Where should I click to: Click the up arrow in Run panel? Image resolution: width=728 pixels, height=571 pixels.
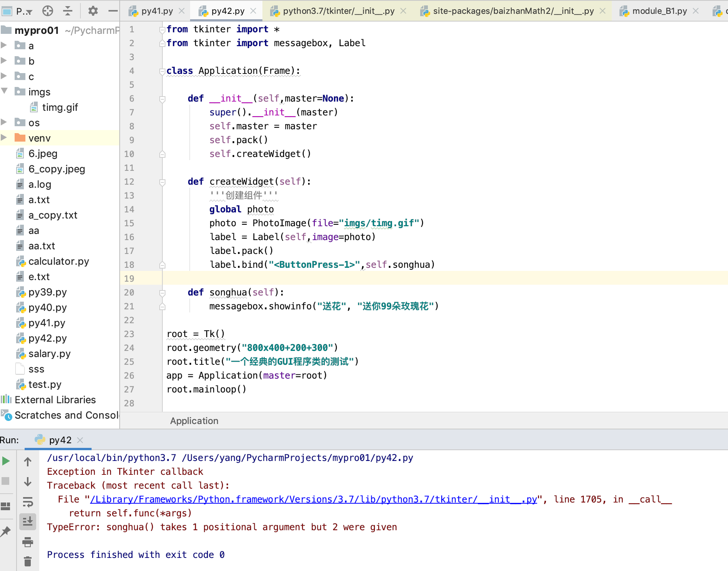click(x=28, y=462)
